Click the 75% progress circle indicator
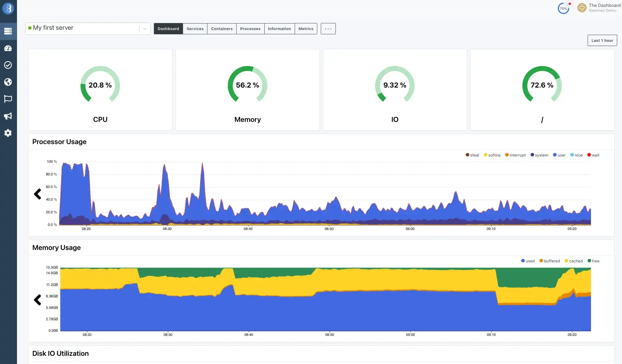622x364 pixels. [564, 8]
